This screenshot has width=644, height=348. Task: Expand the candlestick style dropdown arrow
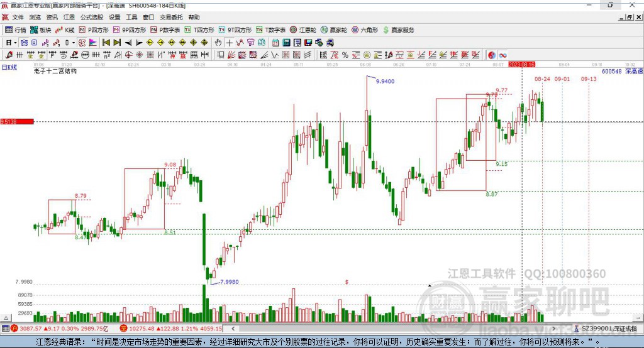point(74,43)
